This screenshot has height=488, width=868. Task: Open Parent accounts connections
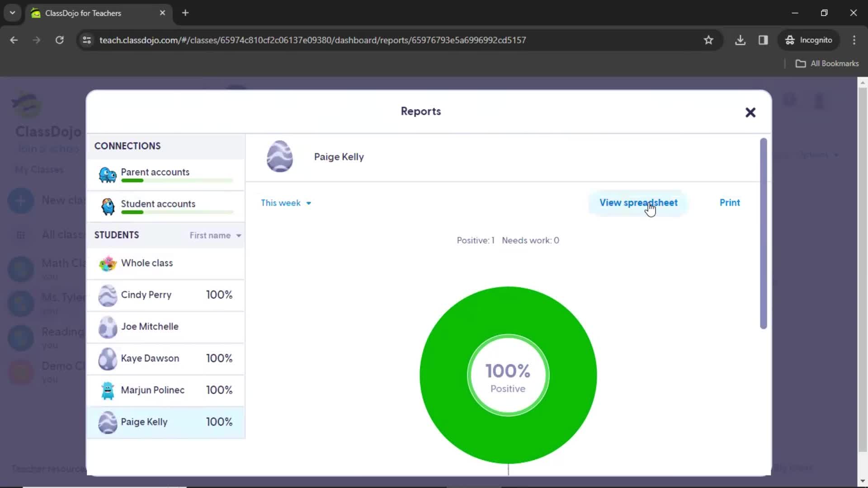click(x=166, y=175)
